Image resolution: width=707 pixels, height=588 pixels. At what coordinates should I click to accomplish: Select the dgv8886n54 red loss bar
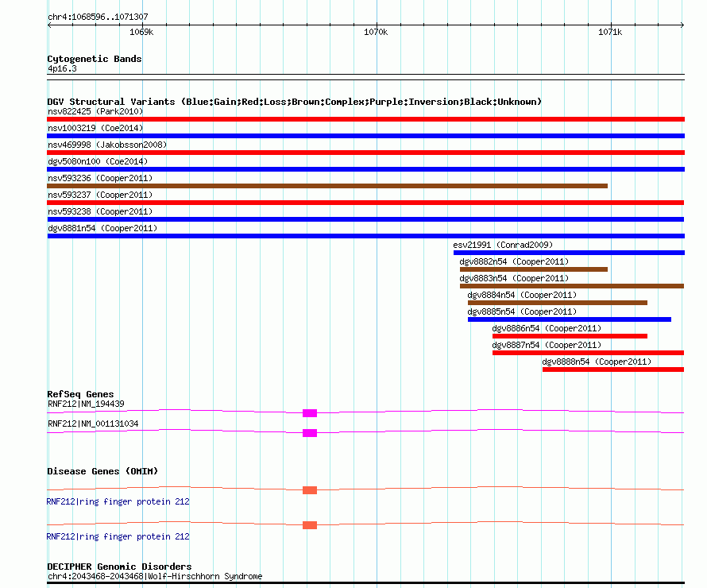coord(570,336)
